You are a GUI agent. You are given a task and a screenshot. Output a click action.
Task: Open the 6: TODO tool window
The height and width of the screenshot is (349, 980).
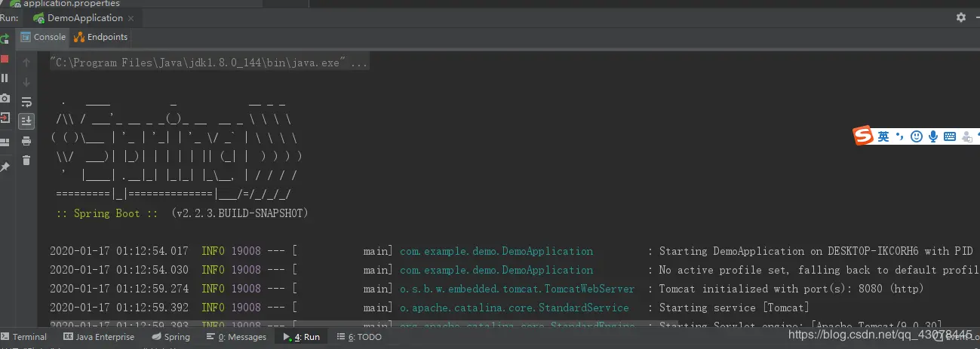[x=359, y=337]
